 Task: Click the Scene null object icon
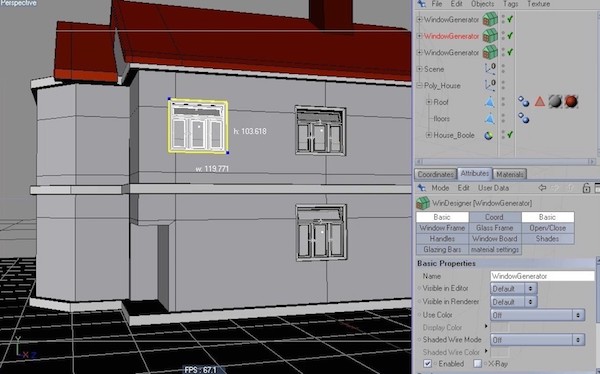click(x=490, y=69)
